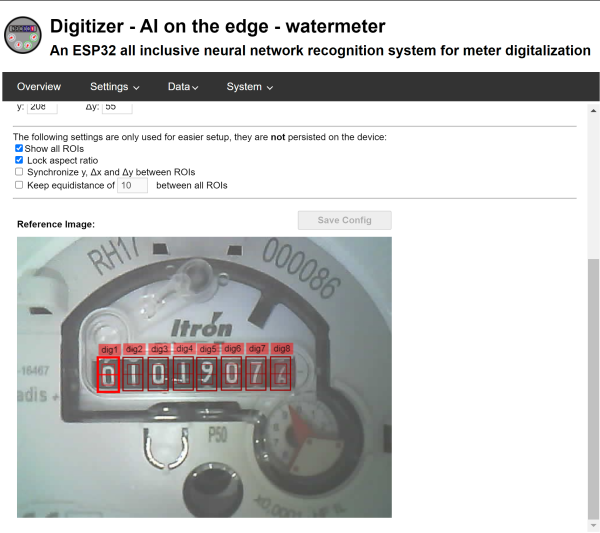600x533 pixels.
Task: Select the dig2 ROI label
Action: [134, 349]
